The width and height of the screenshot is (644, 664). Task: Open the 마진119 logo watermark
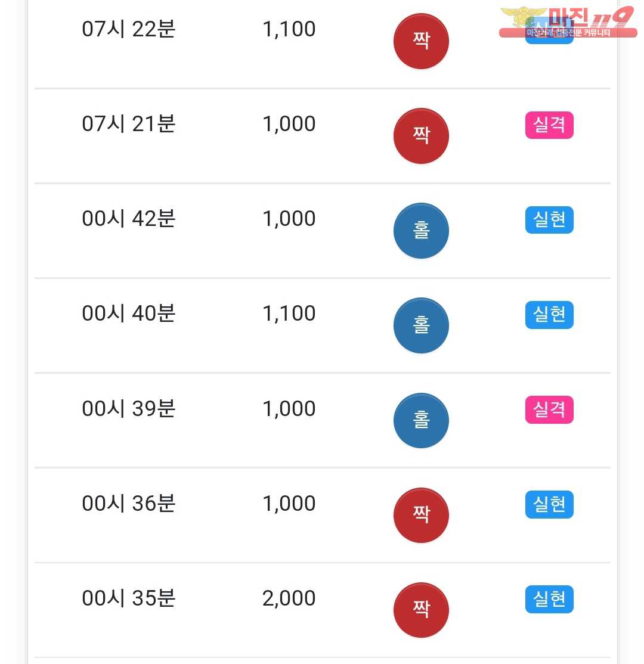(x=568, y=22)
